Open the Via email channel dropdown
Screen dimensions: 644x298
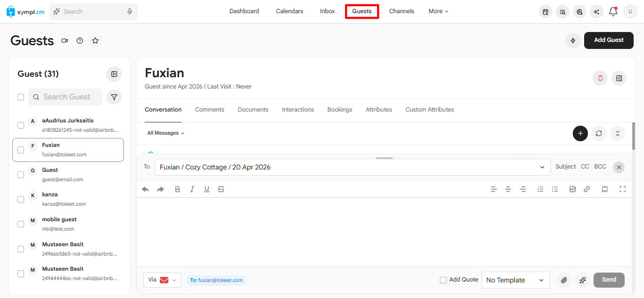coord(162,280)
